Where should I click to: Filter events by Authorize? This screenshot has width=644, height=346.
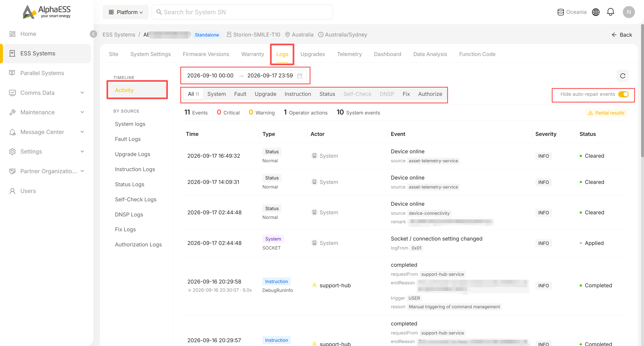pyautogui.click(x=430, y=94)
